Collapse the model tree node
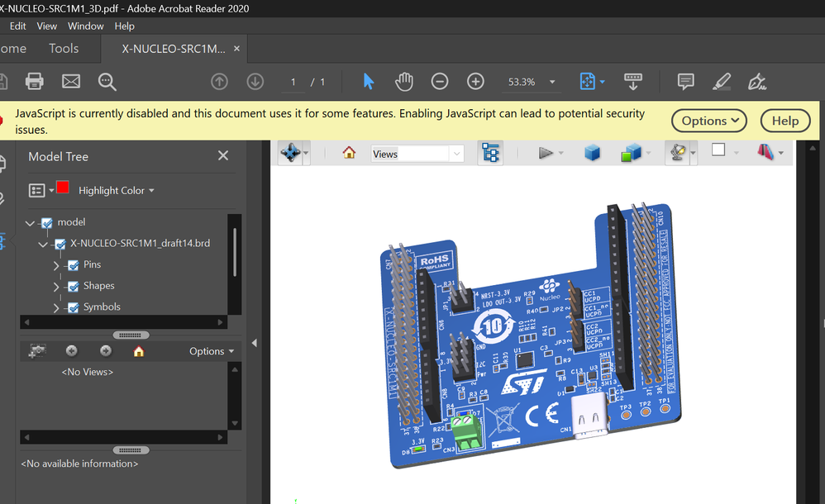 30,223
